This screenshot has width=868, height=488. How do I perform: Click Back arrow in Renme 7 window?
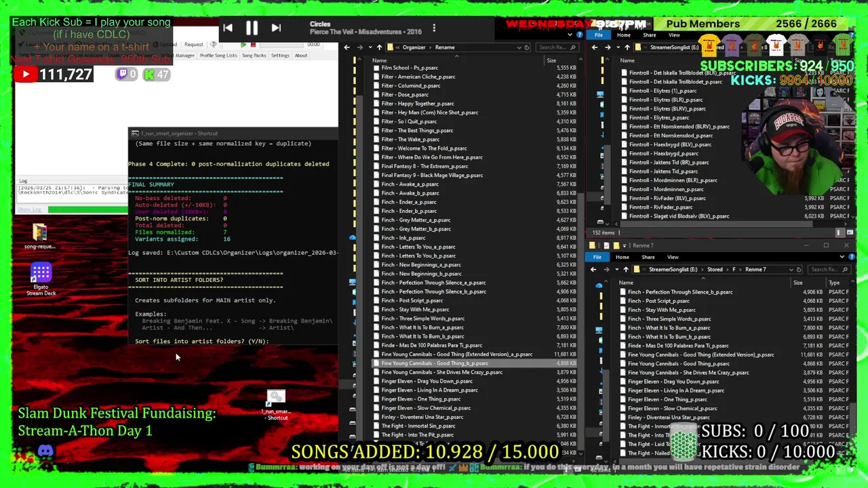(x=593, y=270)
